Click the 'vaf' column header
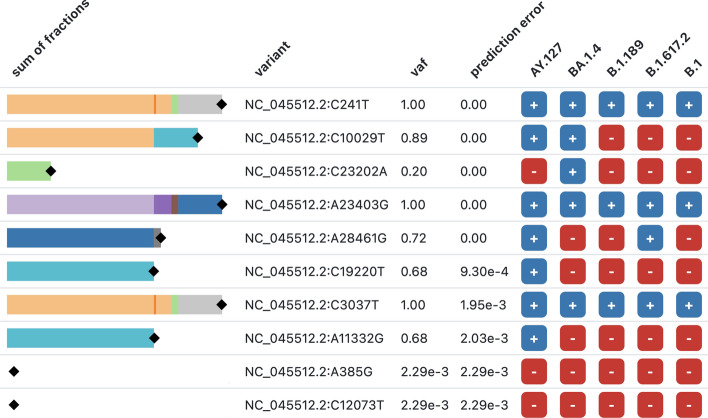 point(419,67)
